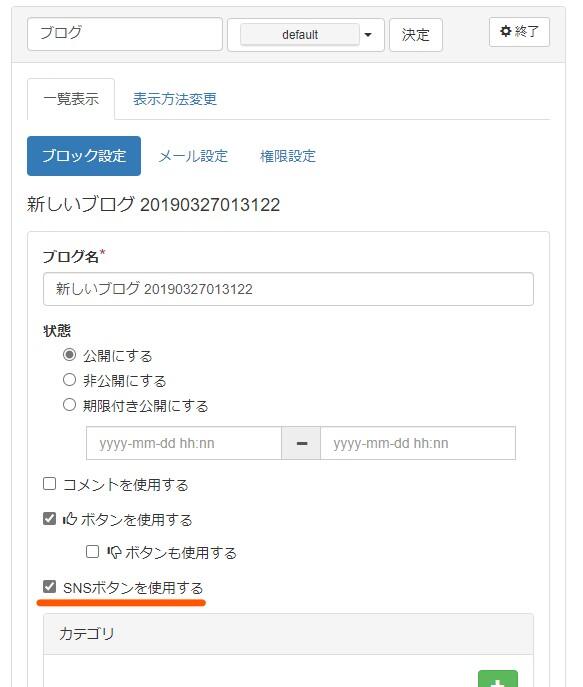The image size is (583, 687).
Task: Choose the 公開にする radio button
Action: 69,354
